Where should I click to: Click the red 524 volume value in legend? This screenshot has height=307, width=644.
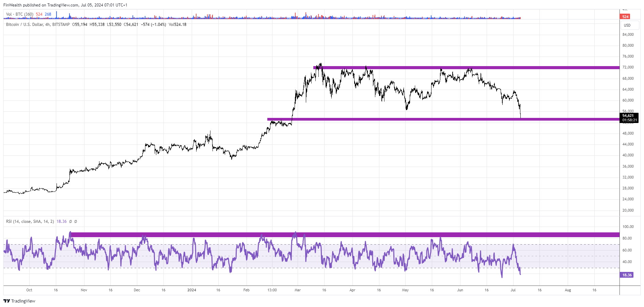39,14
